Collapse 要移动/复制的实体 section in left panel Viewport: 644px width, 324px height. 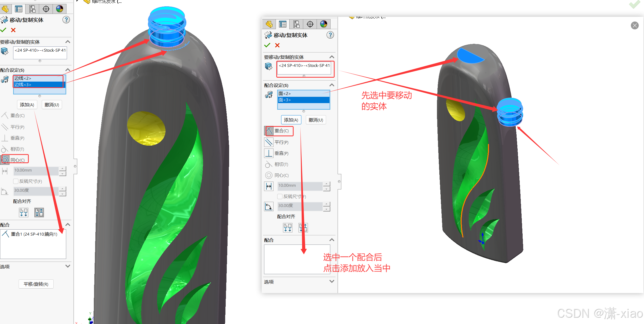tap(68, 42)
